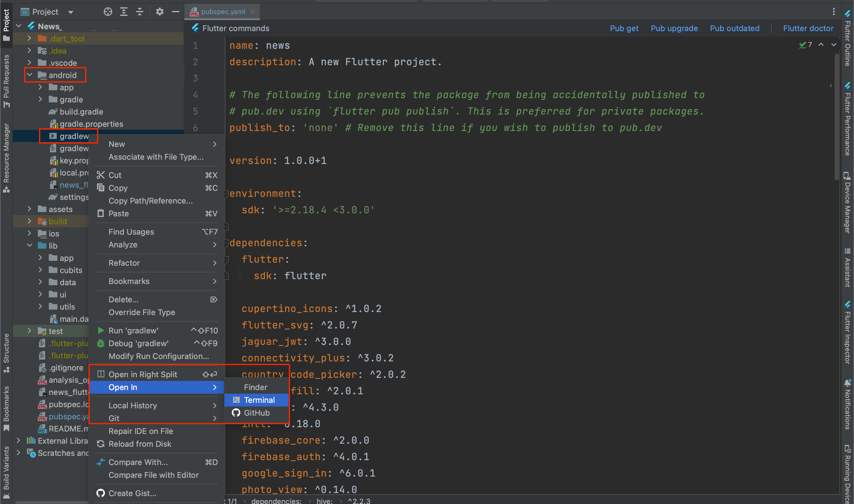
Task: Select Terminal in the Open In submenu
Action: [x=259, y=400]
